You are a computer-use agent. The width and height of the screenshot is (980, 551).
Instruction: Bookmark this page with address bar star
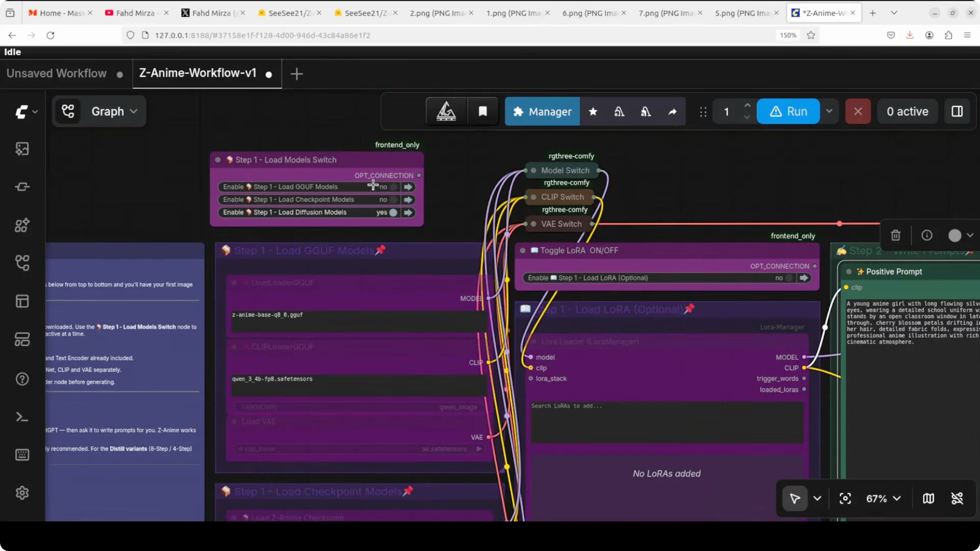point(811,35)
